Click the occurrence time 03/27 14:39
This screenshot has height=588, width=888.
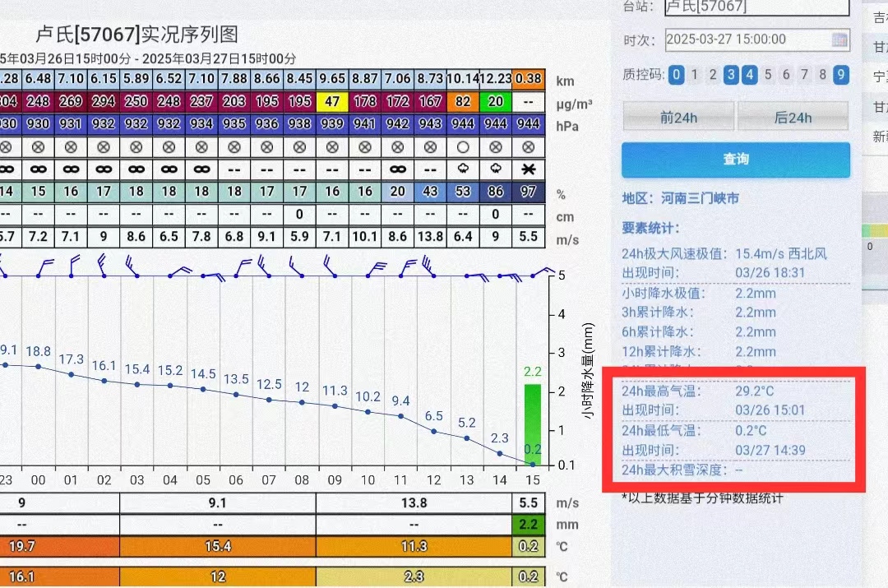[770, 451]
